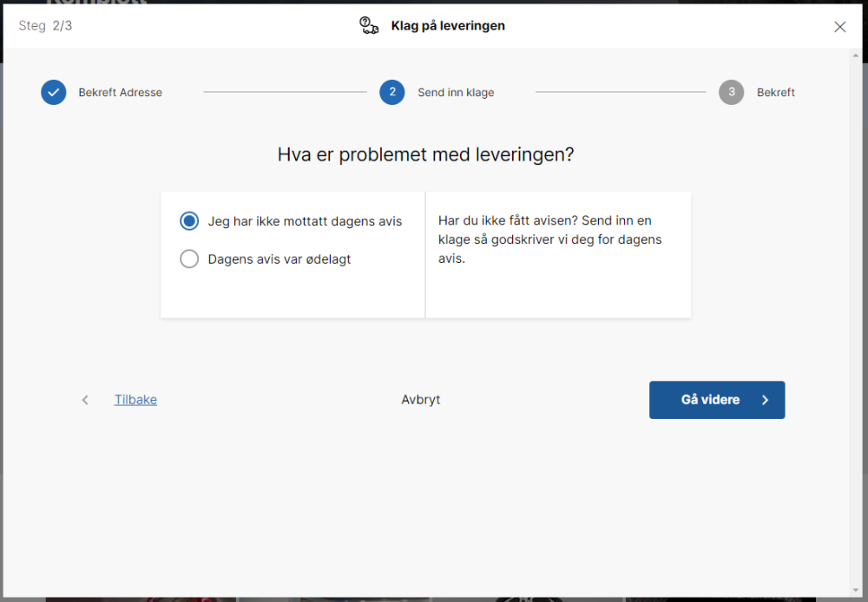Image resolution: width=868 pixels, height=602 pixels.
Task: Jump to the final Bekreft step label
Action: 775,93
